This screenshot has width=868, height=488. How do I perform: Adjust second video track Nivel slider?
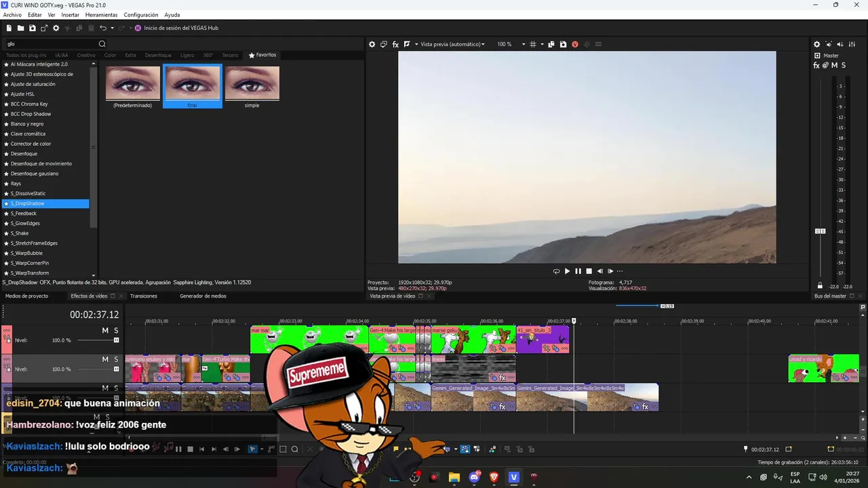tap(116, 369)
